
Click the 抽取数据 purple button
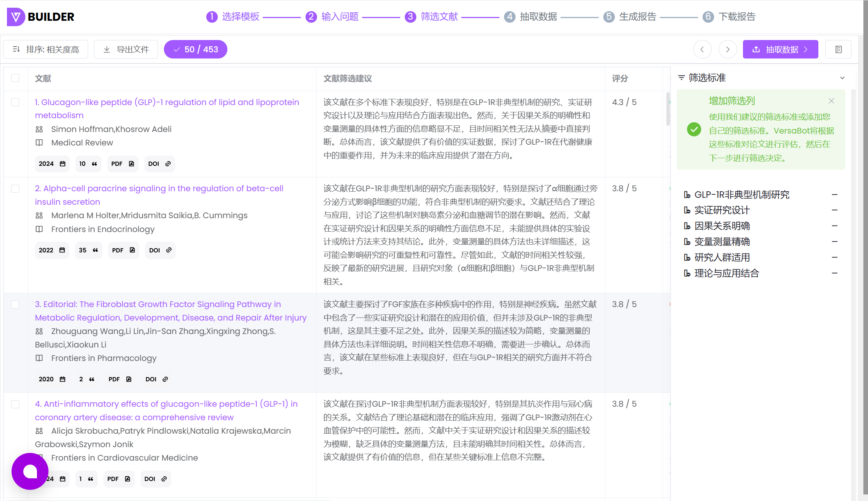780,49
